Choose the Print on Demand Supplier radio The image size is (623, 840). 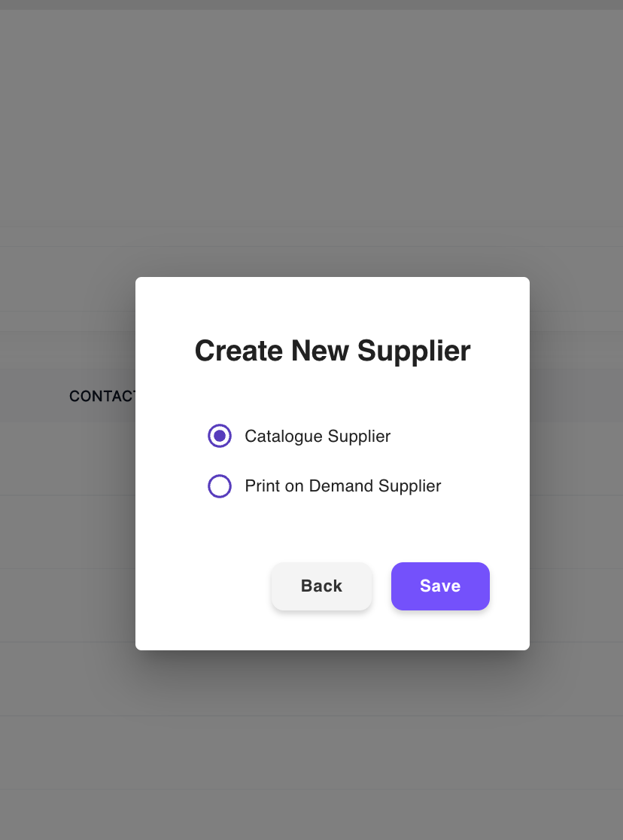click(x=220, y=486)
